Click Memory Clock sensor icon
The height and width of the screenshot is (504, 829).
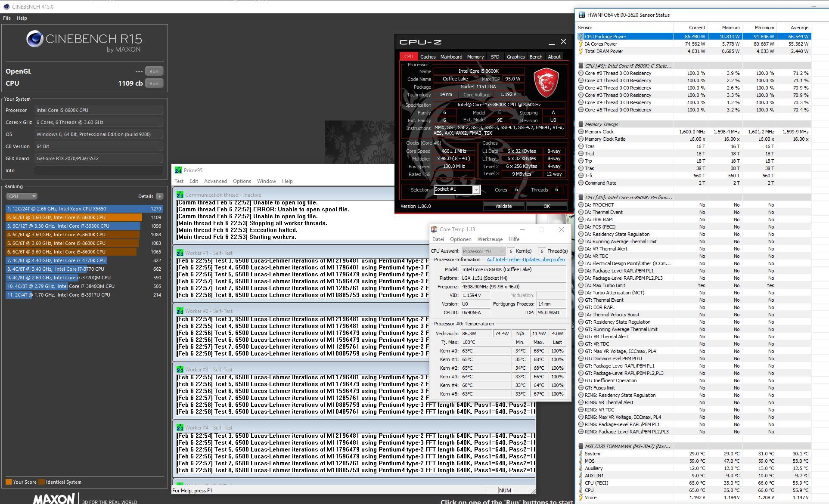581,132
